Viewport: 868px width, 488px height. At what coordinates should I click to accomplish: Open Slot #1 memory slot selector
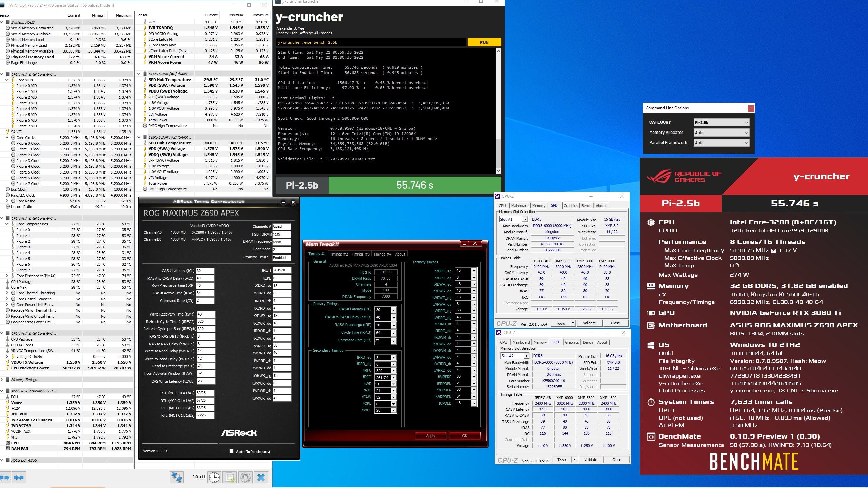click(513, 219)
